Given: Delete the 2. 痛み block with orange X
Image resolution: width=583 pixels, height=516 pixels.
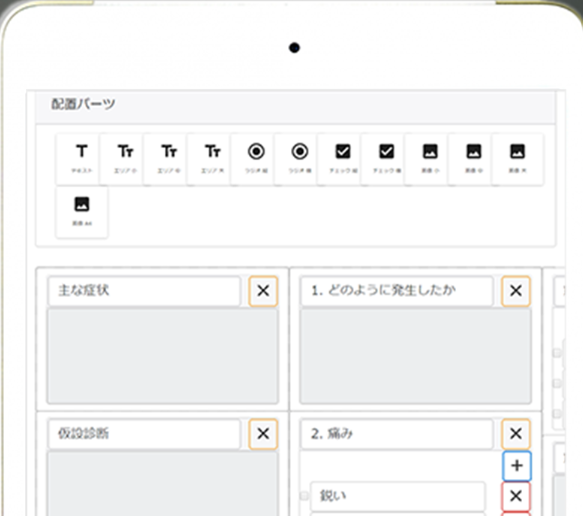Looking at the screenshot, I should coord(516,433).
